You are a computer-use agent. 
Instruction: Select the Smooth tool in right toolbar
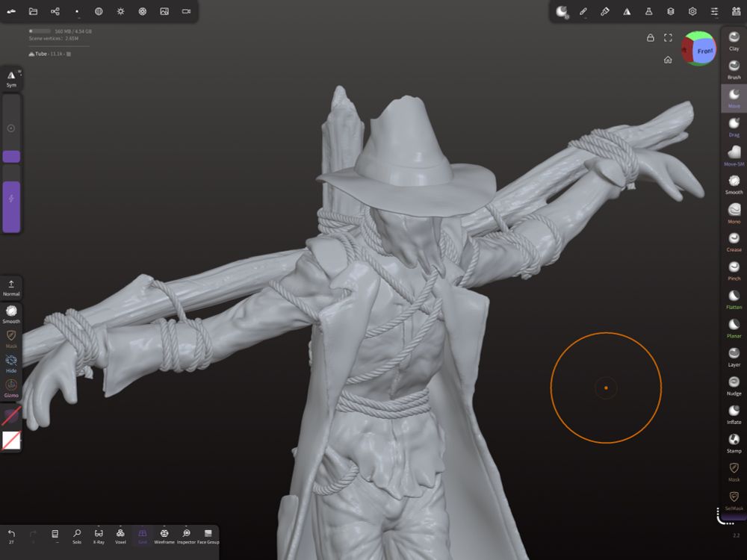click(x=734, y=184)
